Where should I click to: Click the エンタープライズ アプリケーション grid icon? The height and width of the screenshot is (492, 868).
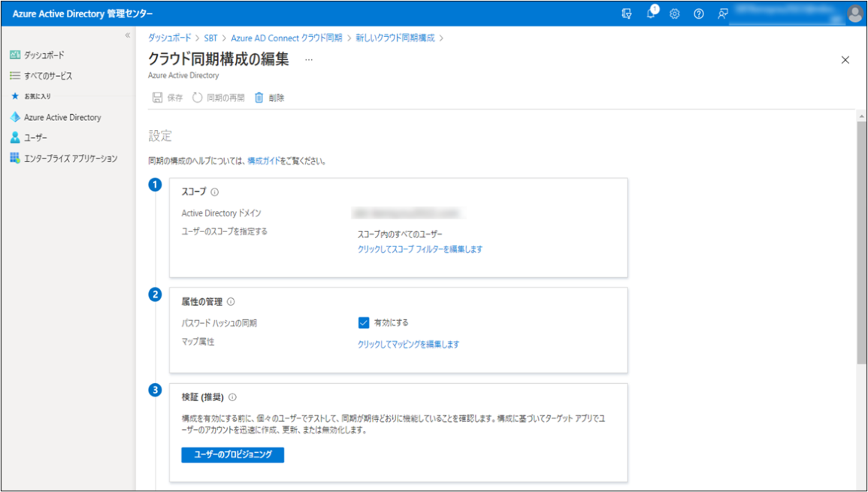tap(15, 158)
